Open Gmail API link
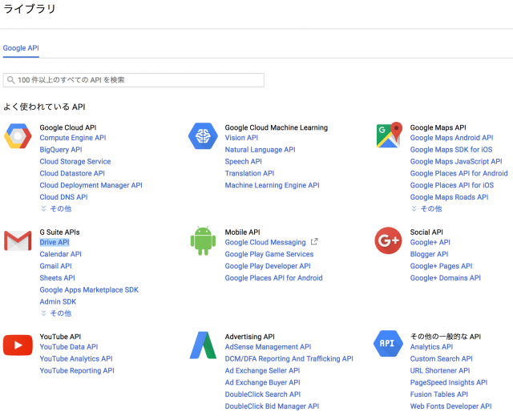This screenshot has width=513, height=420. click(x=55, y=266)
